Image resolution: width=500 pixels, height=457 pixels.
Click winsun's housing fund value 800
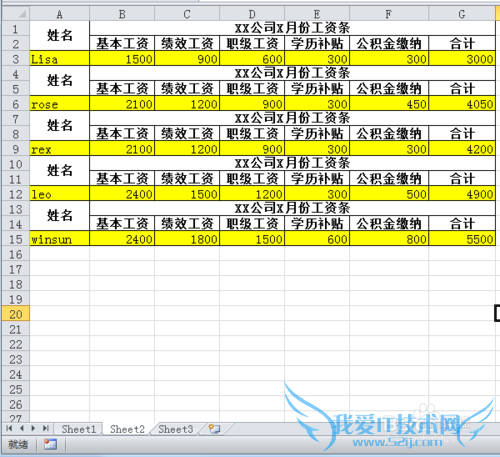[x=389, y=239]
